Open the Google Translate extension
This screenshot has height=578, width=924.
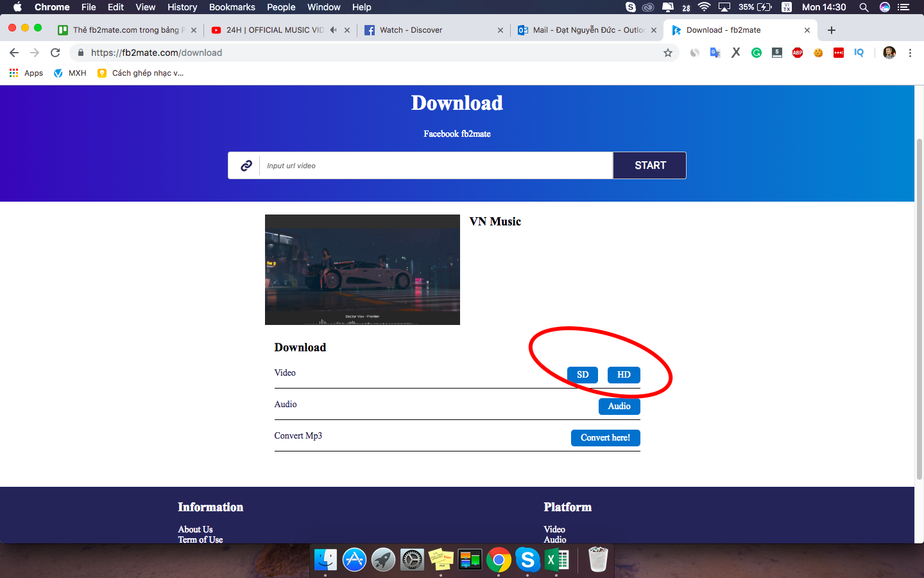tap(715, 53)
